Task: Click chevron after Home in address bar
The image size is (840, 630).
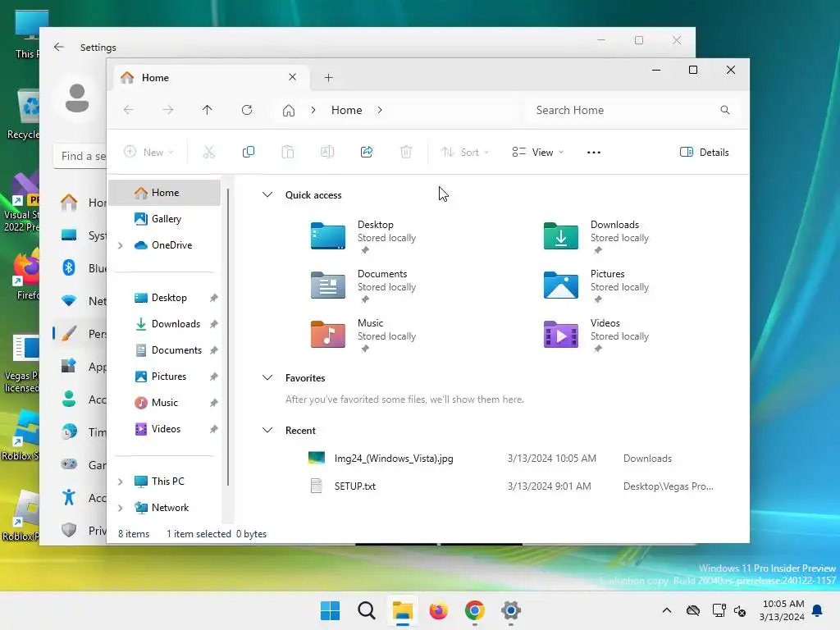Action: coord(380,110)
